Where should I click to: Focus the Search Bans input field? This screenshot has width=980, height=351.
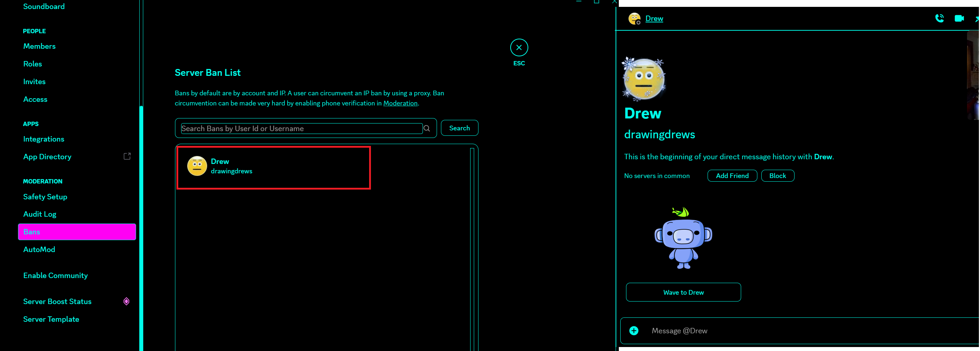click(302, 128)
